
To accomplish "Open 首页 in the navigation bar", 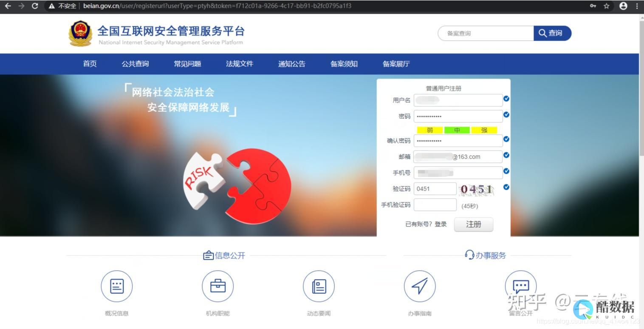I will 90,64.
